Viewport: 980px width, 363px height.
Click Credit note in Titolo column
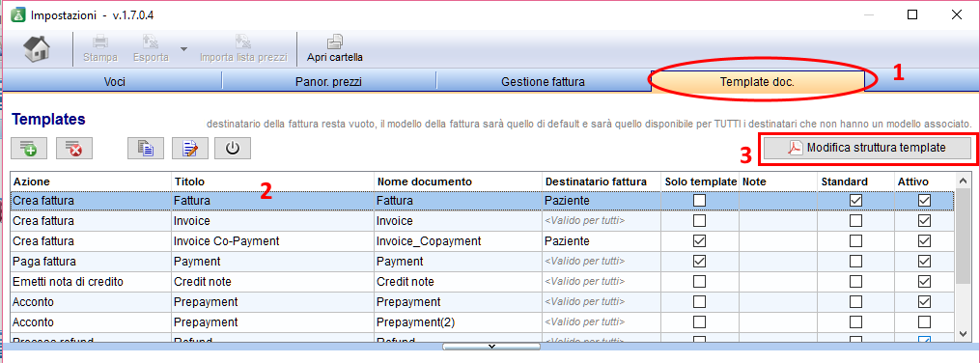coord(203,282)
